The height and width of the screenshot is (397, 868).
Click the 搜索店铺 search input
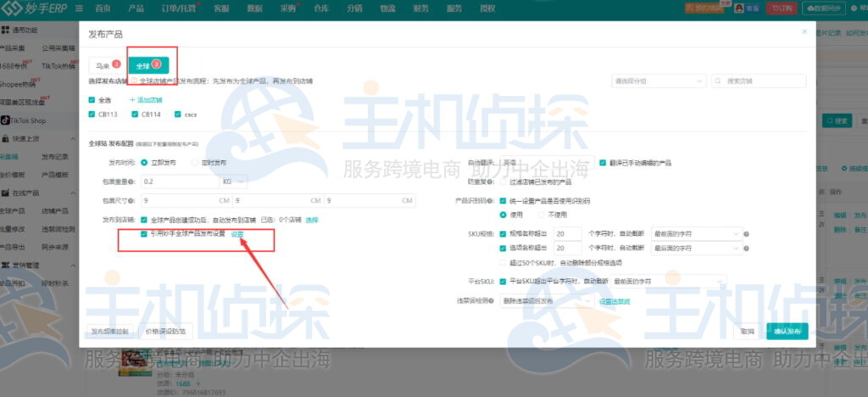759,81
